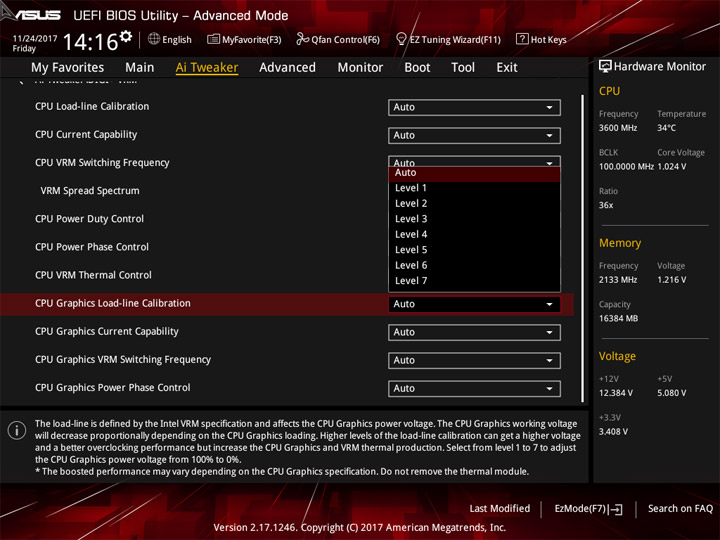Open CPU Graphics VRM Switching Frequency dropdown
This screenshot has width=720, height=540.
tap(474, 360)
